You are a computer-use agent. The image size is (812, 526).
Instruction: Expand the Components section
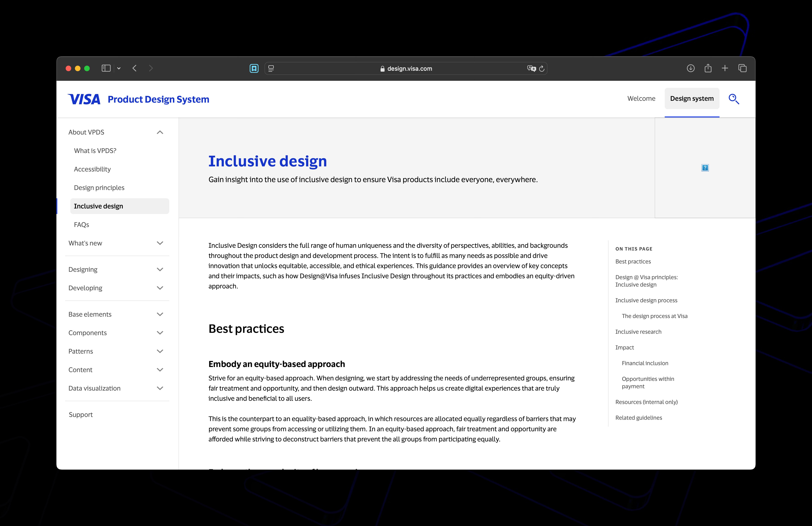116,333
